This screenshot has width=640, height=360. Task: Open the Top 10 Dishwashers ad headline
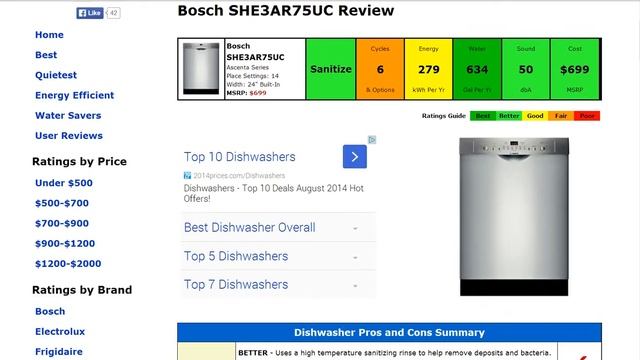point(240,157)
